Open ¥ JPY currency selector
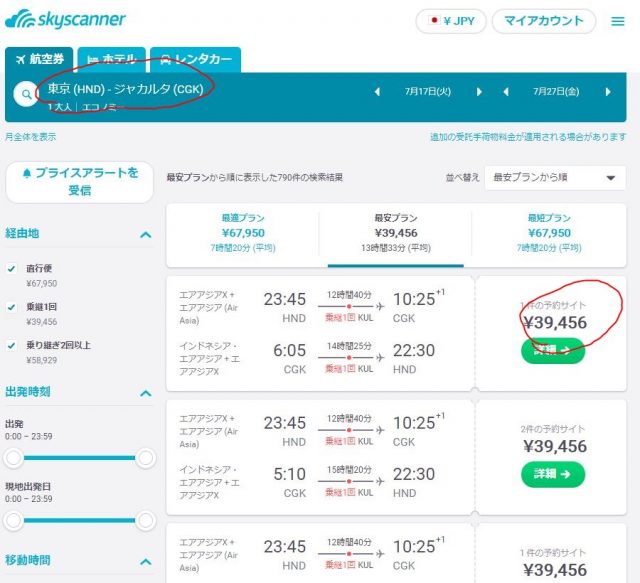This screenshot has height=583, width=640. (451, 21)
